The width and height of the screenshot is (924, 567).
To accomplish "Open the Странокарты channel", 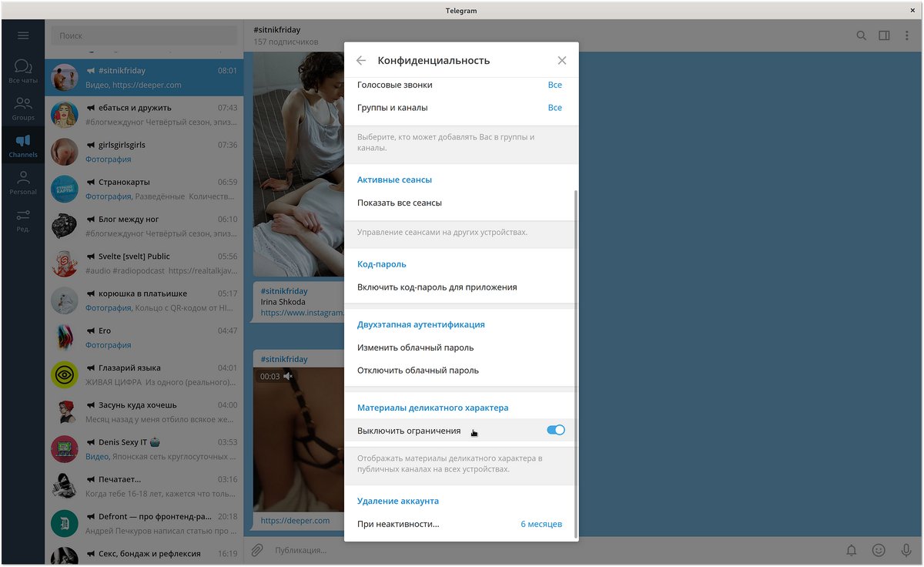I will tap(144, 189).
